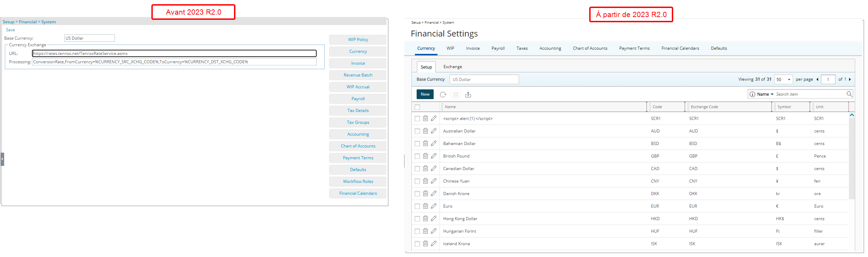Click the refresh icon beside New button
Image resolution: width=868 pixels, height=257 pixels.
pyautogui.click(x=443, y=95)
